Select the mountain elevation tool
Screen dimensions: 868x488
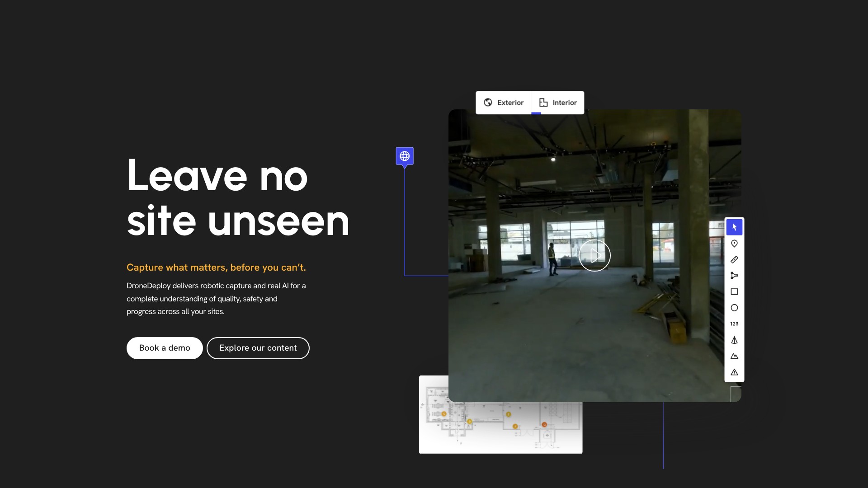pyautogui.click(x=734, y=356)
